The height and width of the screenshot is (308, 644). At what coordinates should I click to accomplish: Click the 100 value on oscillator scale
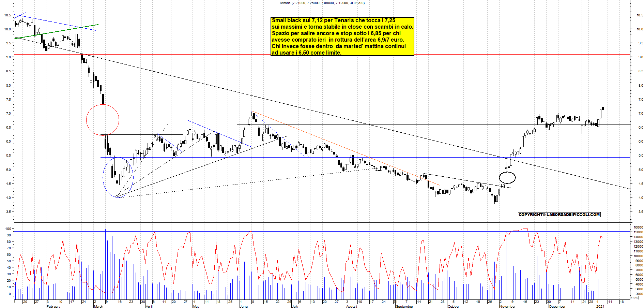coord(8,229)
